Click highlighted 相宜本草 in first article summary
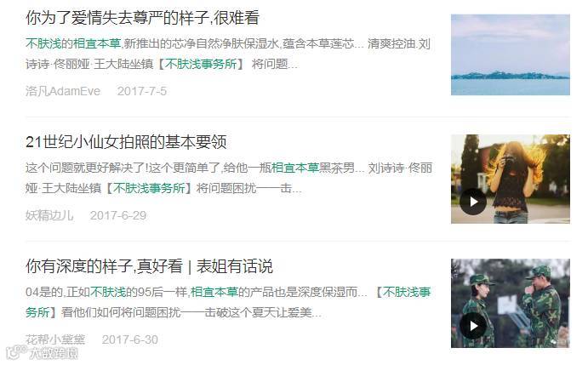Image resolution: width=588 pixels, height=365 pixels. (x=97, y=43)
